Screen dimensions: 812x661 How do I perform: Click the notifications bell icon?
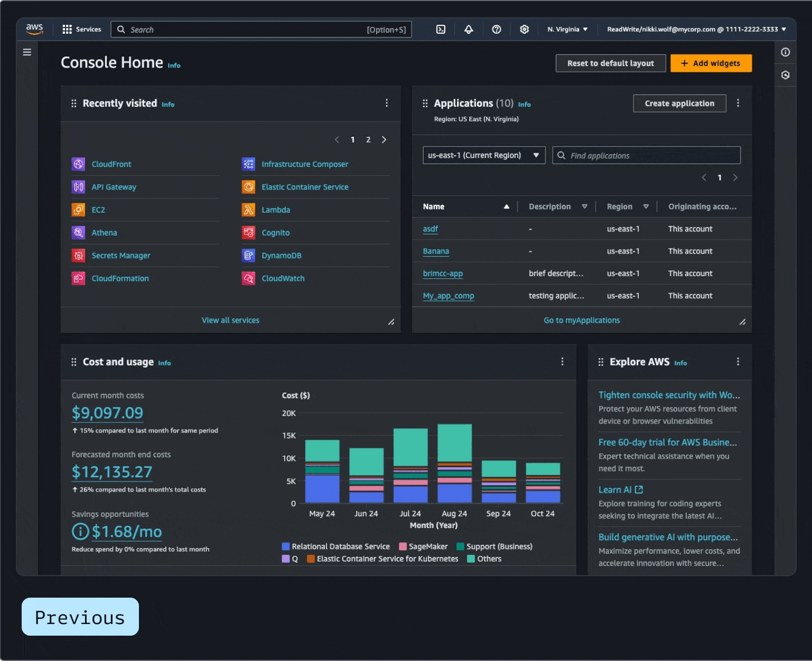tap(469, 30)
